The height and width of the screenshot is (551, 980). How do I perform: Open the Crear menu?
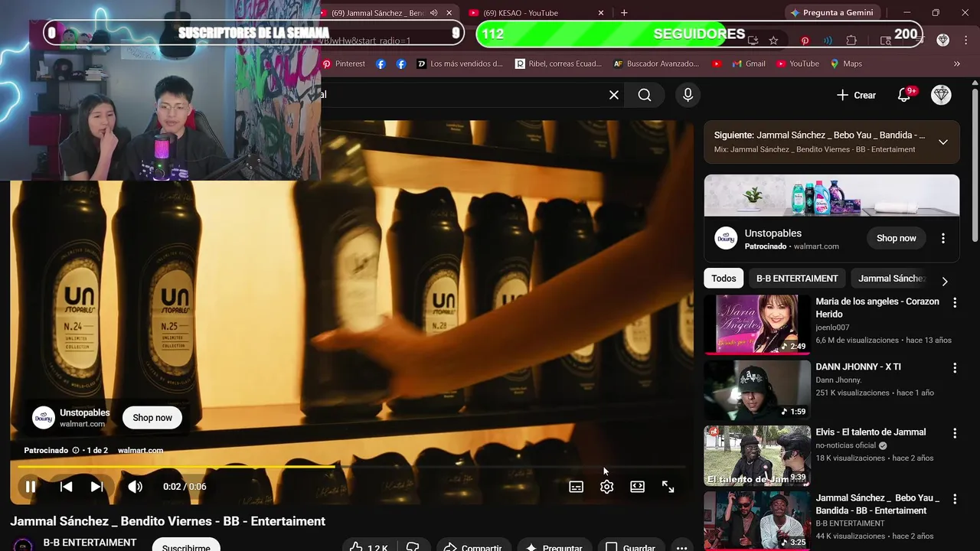click(856, 95)
